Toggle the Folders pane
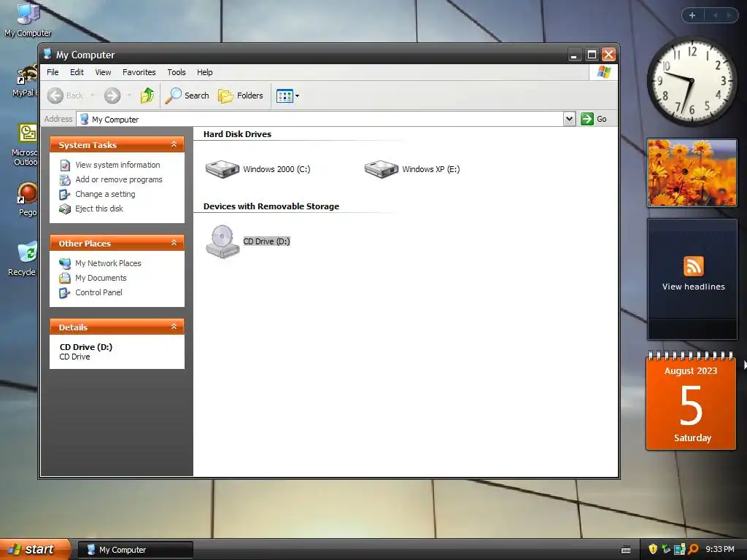 [241, 96]
